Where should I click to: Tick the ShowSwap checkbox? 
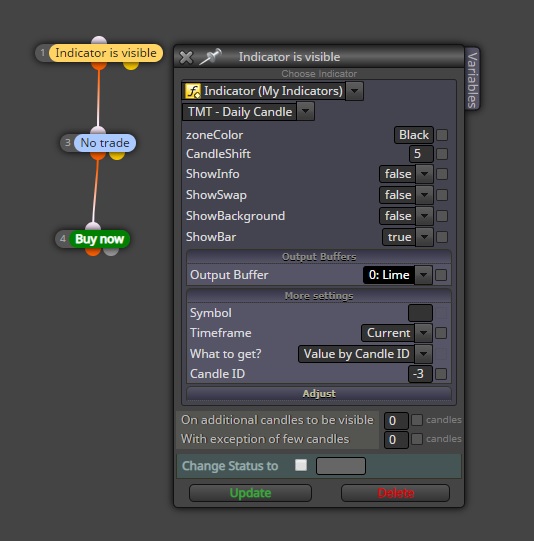coord(442,195)
